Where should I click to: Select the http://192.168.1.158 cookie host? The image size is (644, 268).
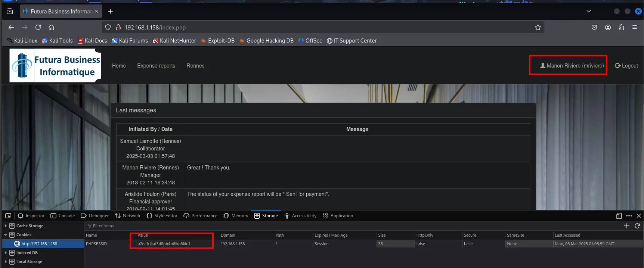point(39,244)
